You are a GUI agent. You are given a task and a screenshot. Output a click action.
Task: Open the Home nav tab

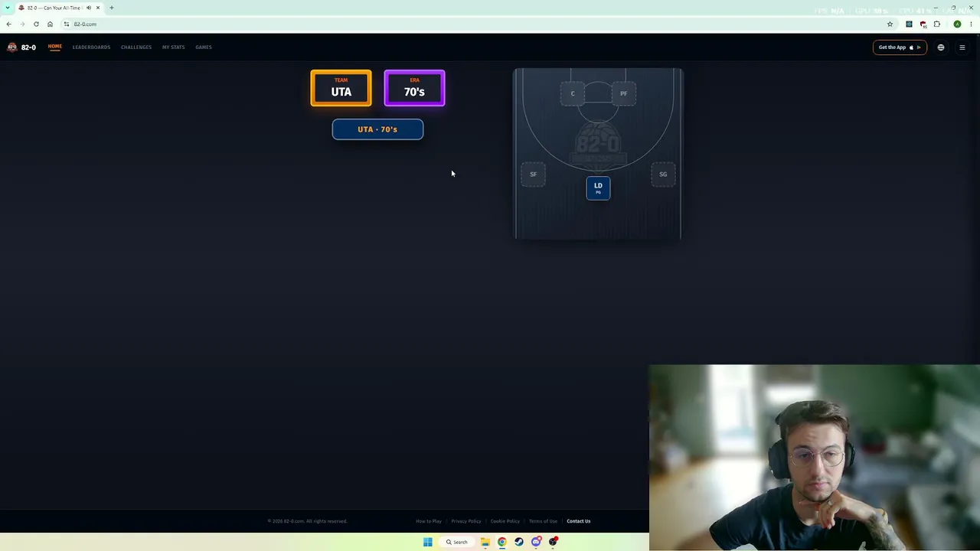coord(55,47)
